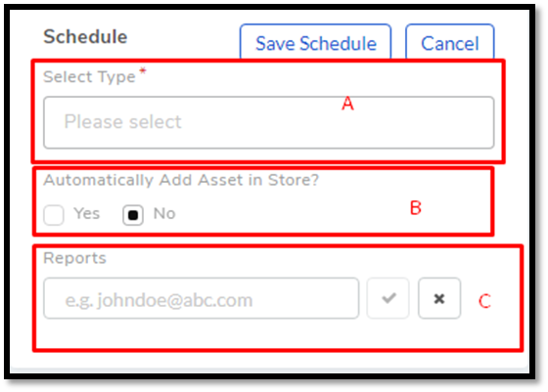
Task: Click the red letter B annotation
Action: pyautogui.click(x=416, y=208)
